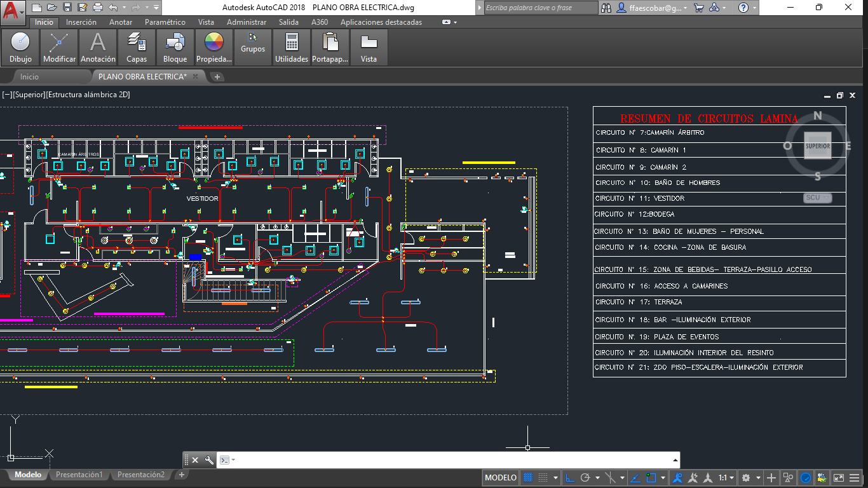
Task: Open the Bloque panel
Action: 175,48
